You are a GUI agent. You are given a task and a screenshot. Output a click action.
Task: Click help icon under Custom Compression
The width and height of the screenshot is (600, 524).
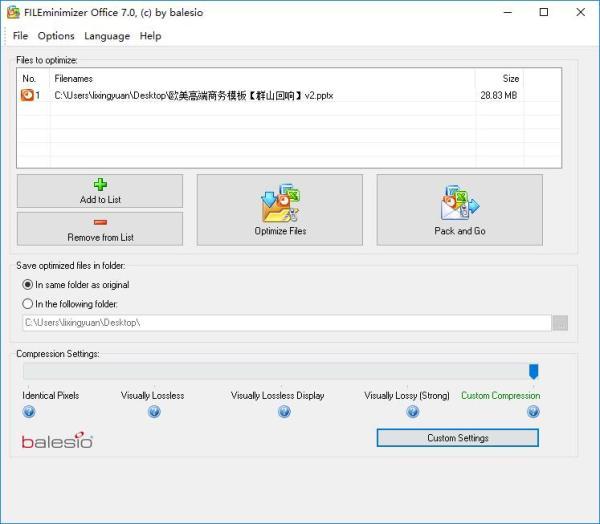533,412
